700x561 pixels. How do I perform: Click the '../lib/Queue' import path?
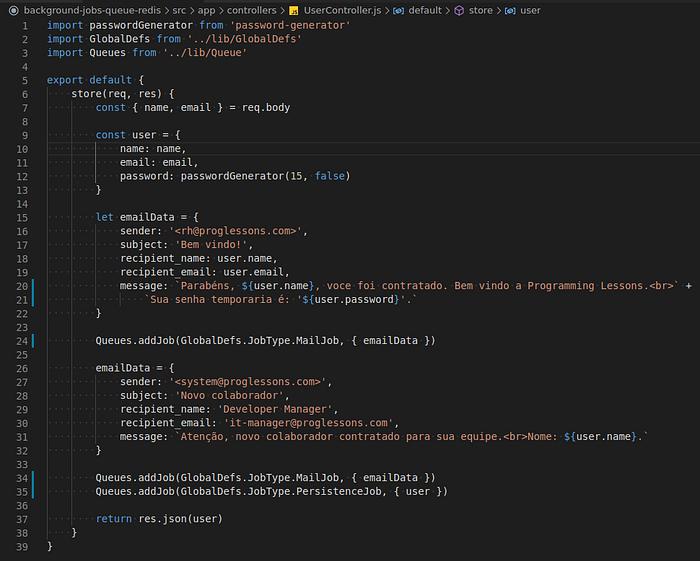[x=205, y=53]
